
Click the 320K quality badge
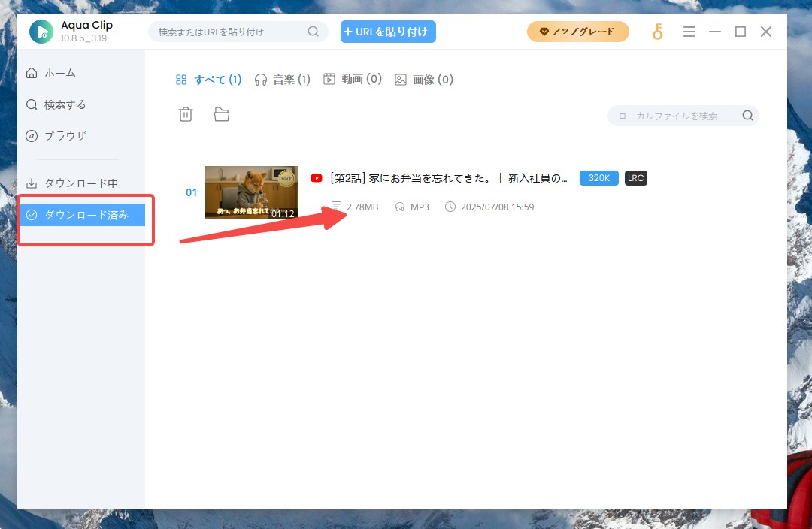coord(598,178)
